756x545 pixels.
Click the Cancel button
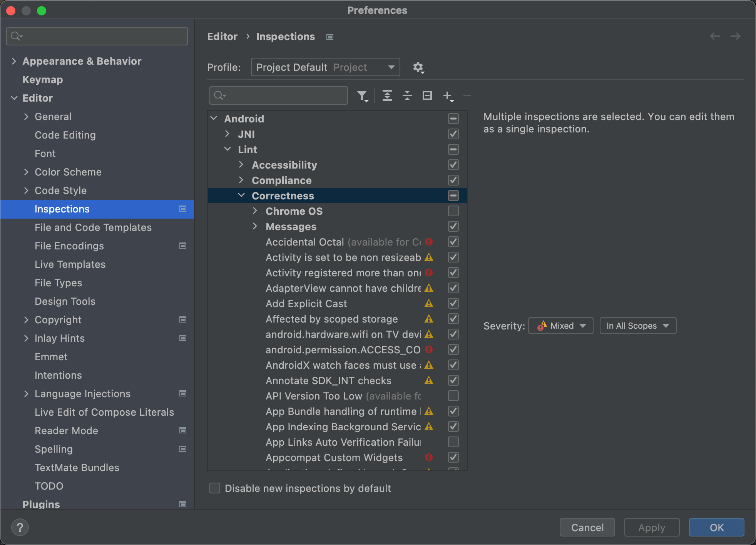587,527
